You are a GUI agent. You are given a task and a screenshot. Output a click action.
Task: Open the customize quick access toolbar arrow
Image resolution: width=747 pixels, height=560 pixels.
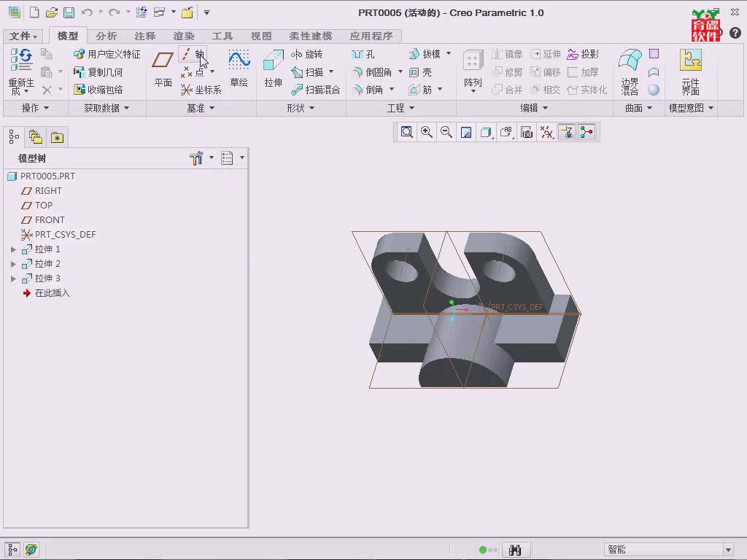[x=206, y=12]
